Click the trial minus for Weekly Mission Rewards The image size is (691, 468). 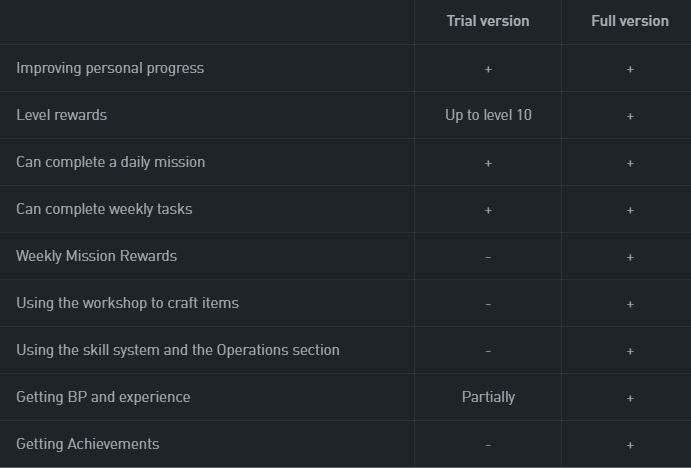point(488,257)
